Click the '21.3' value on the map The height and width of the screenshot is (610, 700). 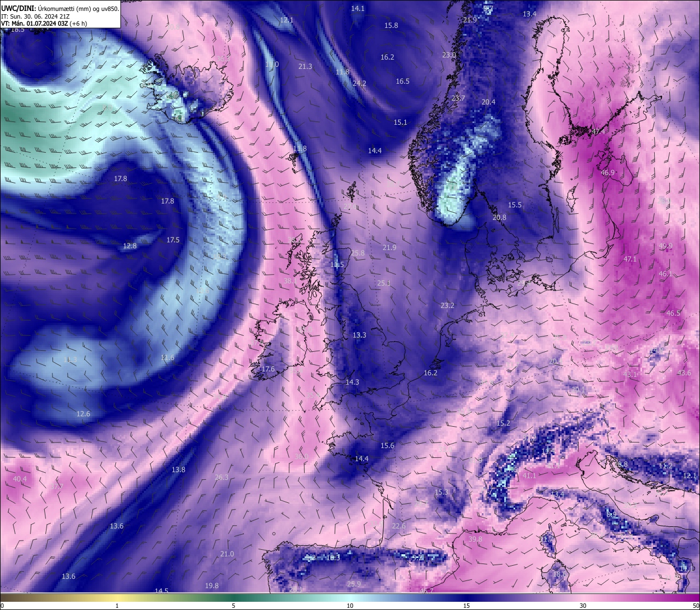click(305, 66)
